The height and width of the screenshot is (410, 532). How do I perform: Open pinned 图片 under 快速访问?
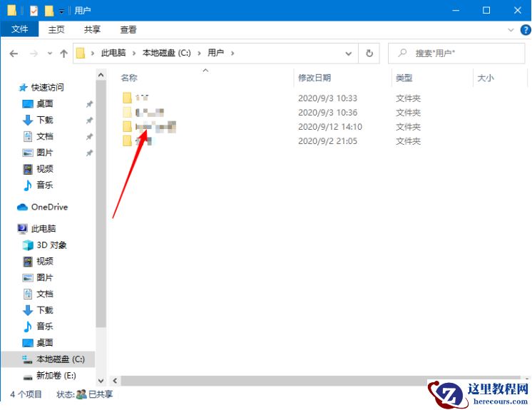[38, 153]
